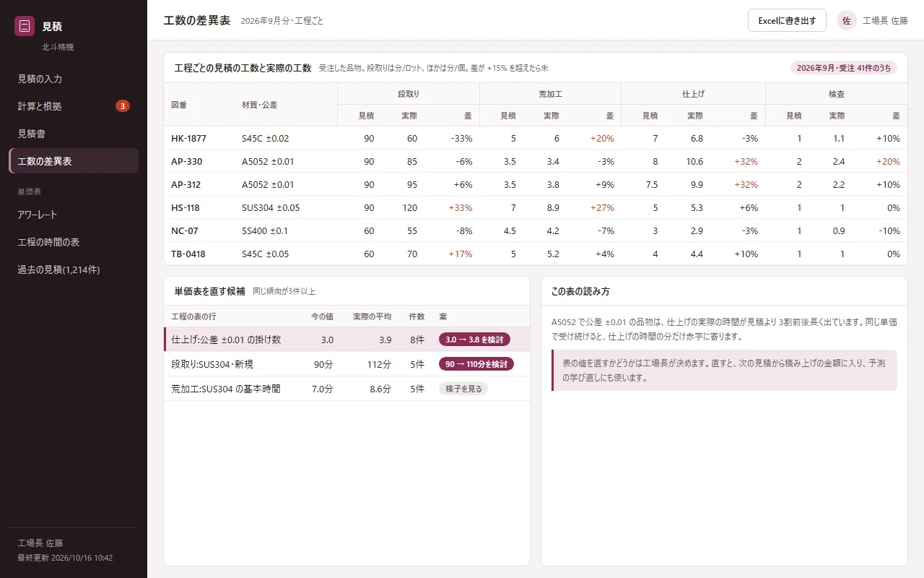The width and height of the screenshot is (924, 578).
Task: Click the 段取り column group header
Action: pos(409,94)
